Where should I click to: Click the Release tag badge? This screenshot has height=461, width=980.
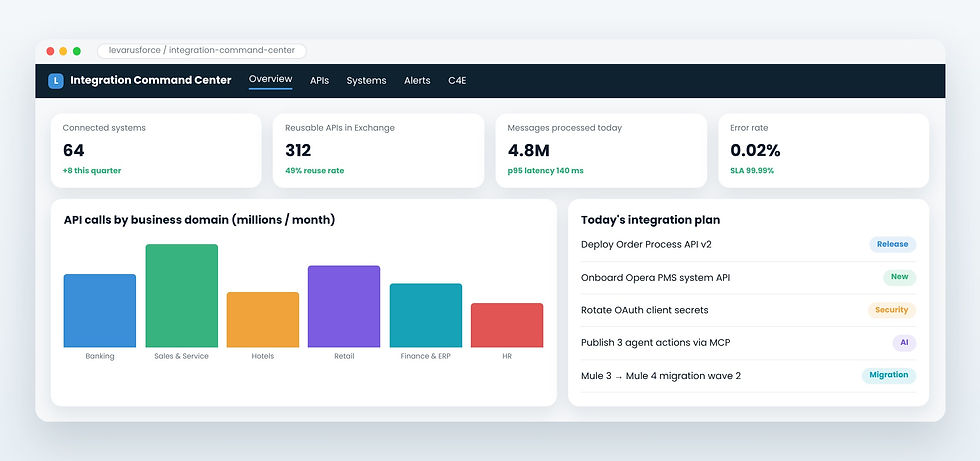(x=892, y=244)
